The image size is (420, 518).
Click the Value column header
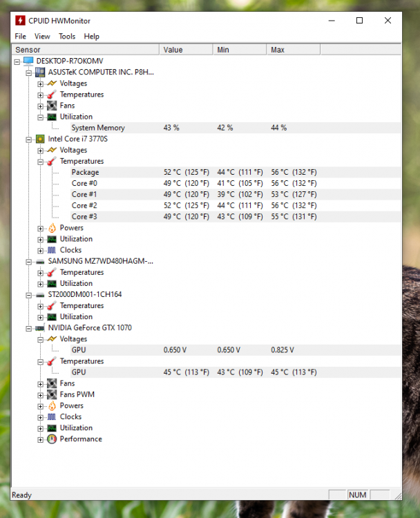[x=186, y=50]
